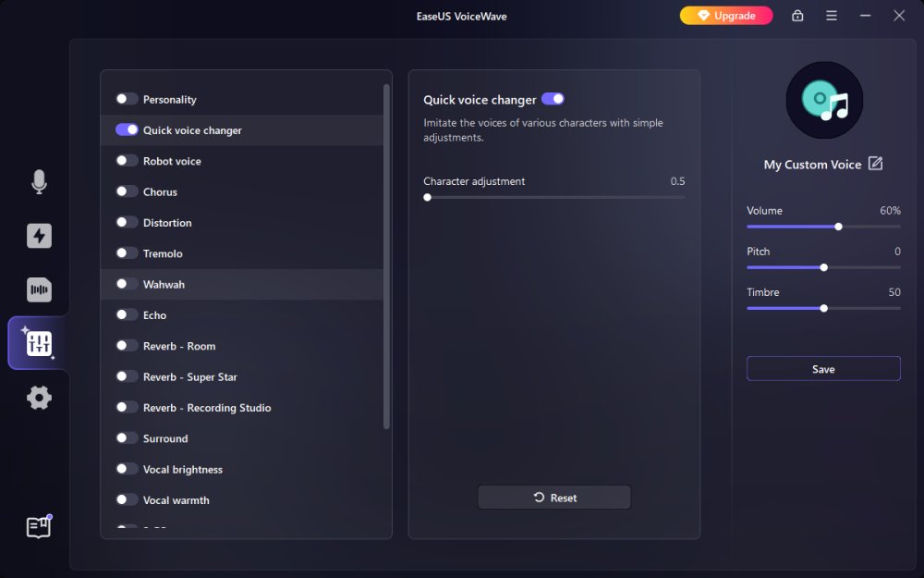Click the 0.5 Character adjustment value
Viewport: 924px width, 578px height.
pyautogui.click(x=677, y=181)
